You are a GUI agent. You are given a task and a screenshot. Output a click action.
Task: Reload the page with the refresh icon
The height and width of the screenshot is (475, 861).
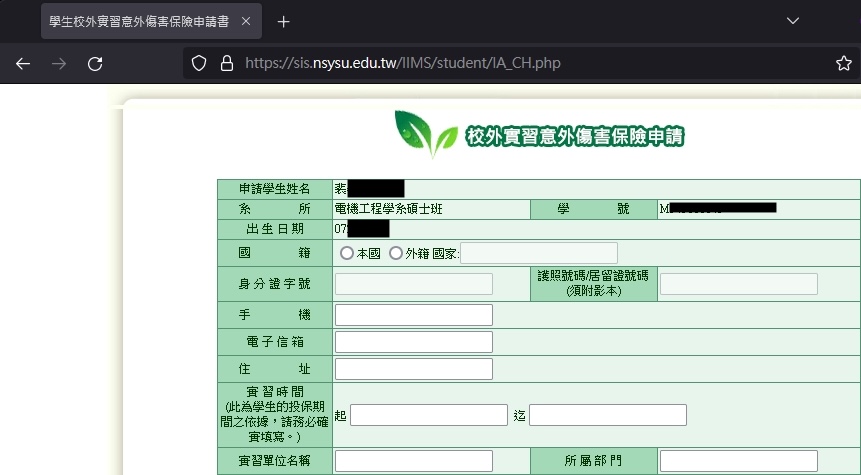pos(95,64)
